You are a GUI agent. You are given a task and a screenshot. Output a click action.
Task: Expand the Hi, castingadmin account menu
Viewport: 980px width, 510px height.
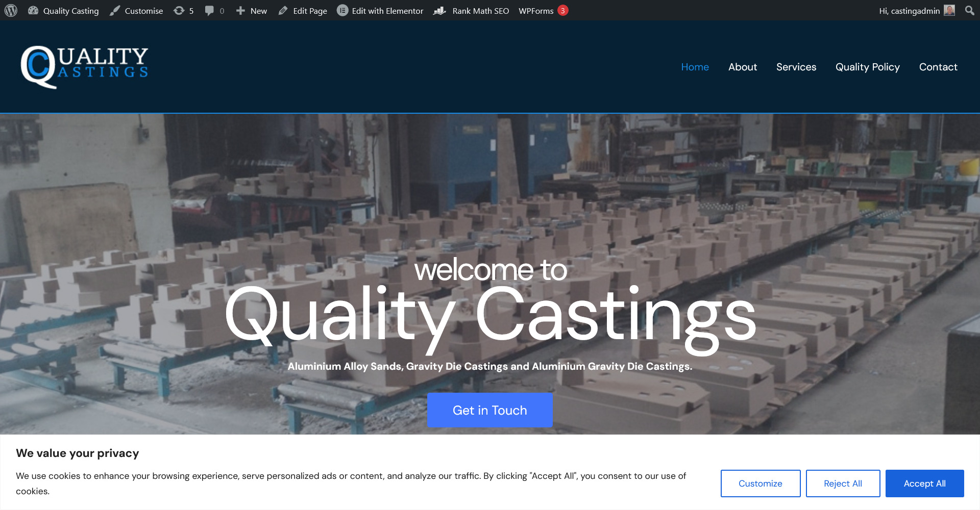[x=909, y=10]
